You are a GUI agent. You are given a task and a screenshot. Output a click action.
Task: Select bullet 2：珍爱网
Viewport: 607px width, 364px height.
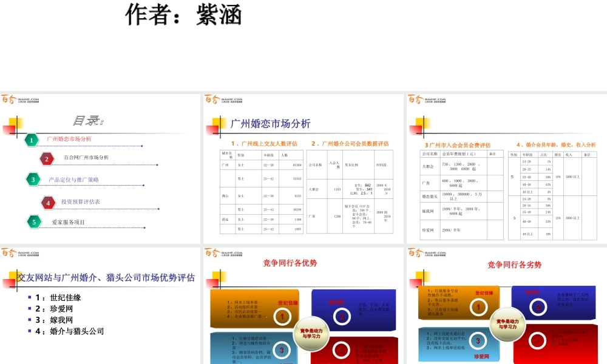pos(54,309)
